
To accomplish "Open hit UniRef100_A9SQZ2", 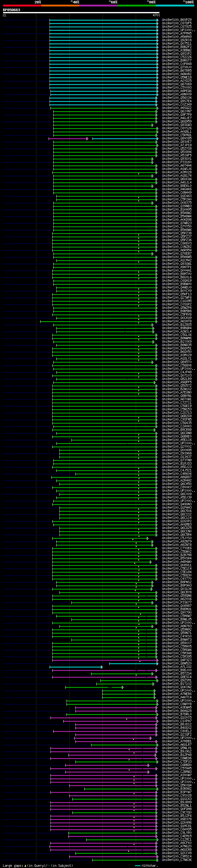I will coord(176,108).
